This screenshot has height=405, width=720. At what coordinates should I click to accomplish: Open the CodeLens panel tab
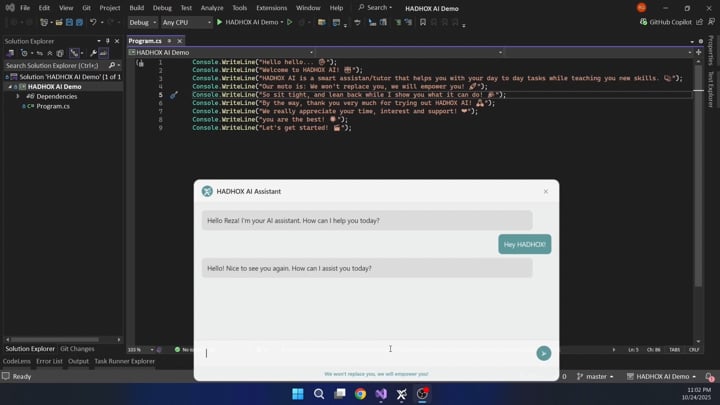click(x=17, y=361)
